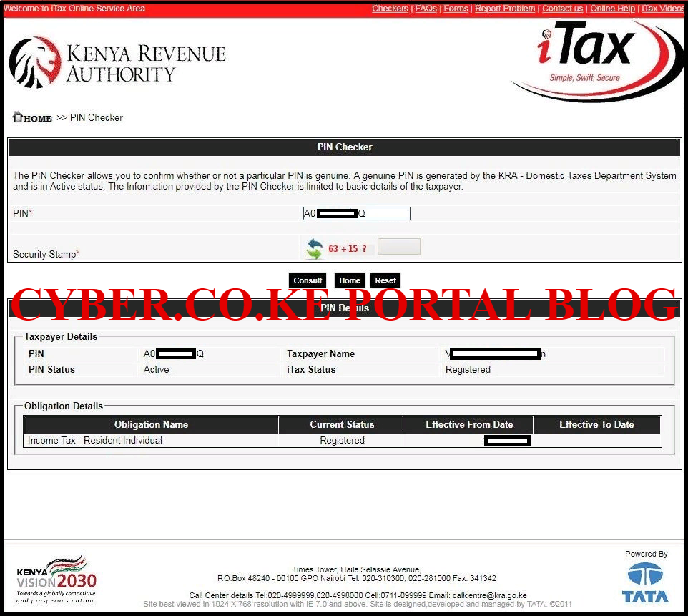Click the PIN Checker section title bar
The height and width of the screenshot is (616, 688).
(345, 147)
